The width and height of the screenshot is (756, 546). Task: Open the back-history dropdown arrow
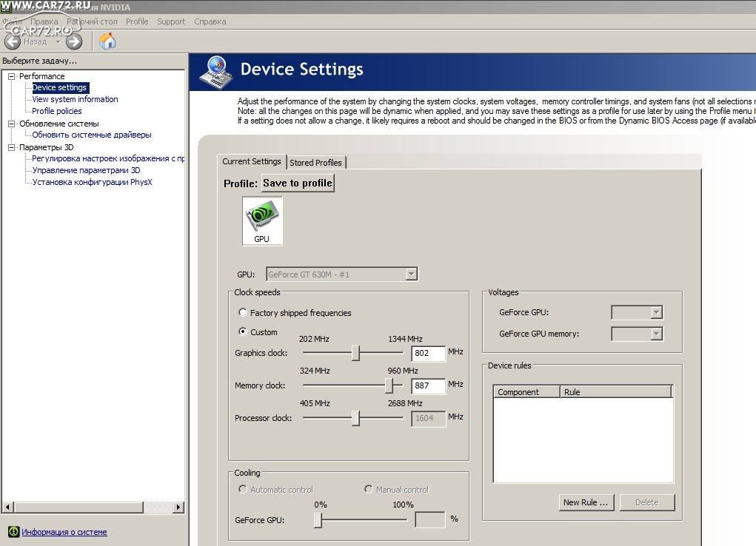[58, 42]
